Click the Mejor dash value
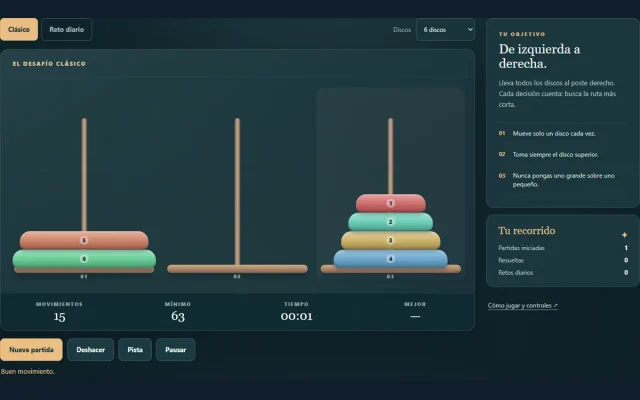Image resolution: width=640 pixels, height=400 pixels. [x=415, y=316]
